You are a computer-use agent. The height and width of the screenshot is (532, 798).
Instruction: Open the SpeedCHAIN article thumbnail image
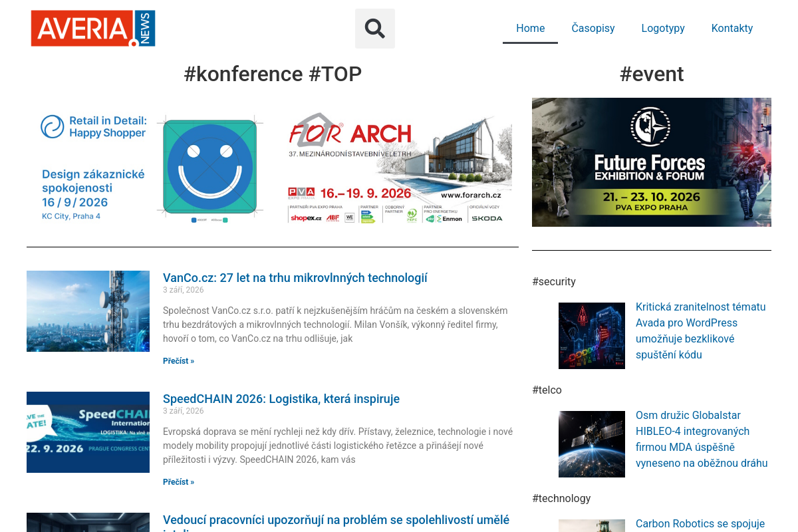pos(88,432)
